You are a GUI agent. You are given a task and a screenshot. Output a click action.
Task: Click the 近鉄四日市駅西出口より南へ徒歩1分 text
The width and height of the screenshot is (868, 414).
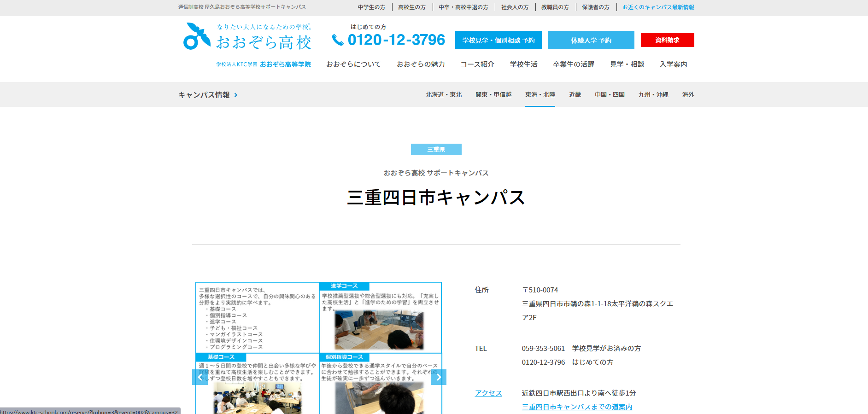579,393
